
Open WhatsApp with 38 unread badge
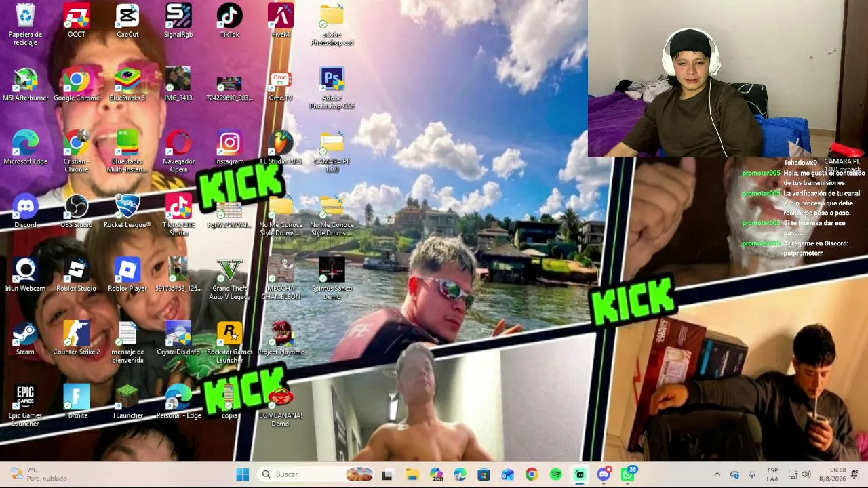click(x=628, y=474)
